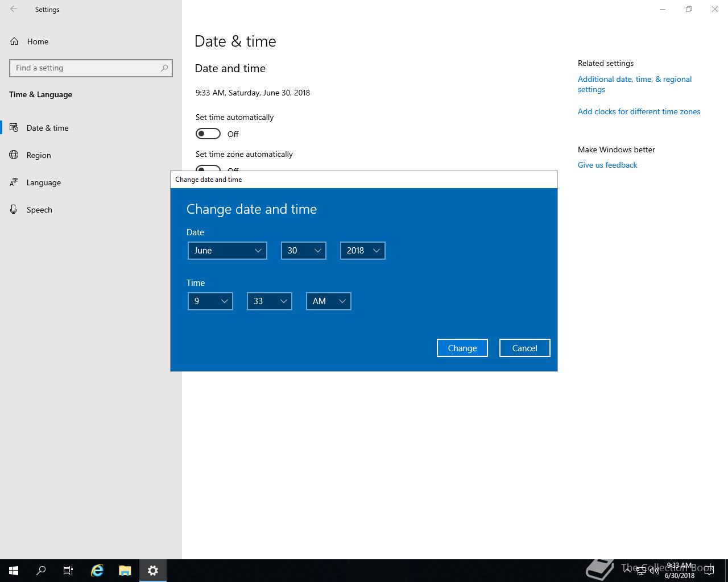Open the AM/PM dropdown
Screen dimensions: 728x582
pos(329,301)
